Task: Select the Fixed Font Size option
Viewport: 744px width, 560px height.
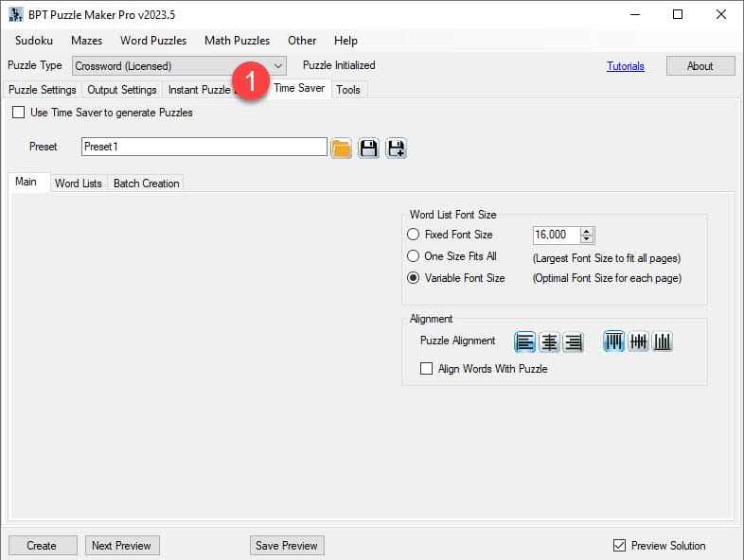Action: click(x=413, y=235)
